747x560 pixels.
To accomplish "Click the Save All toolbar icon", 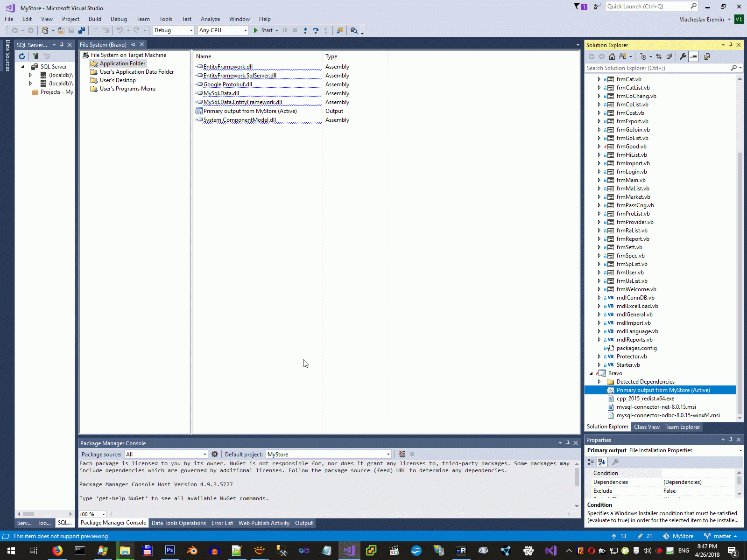I will (82, 30).
